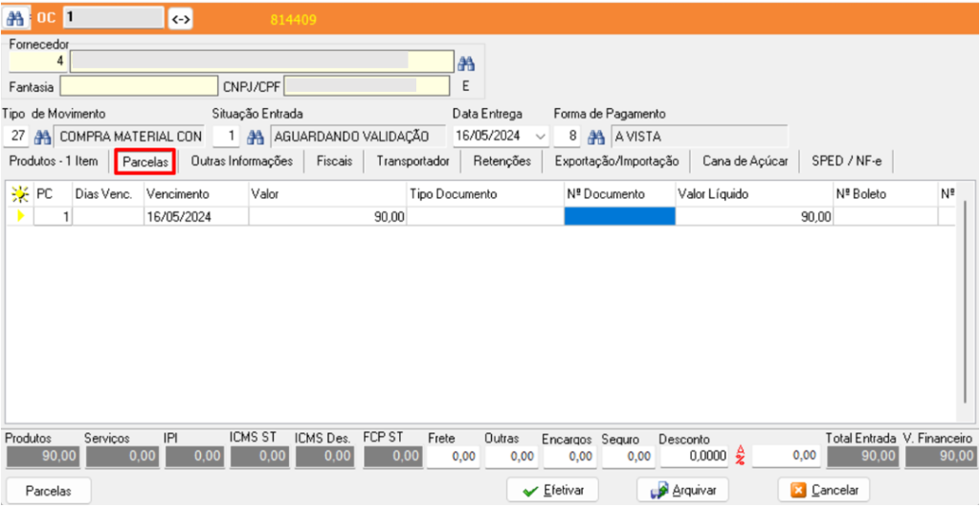Expand the Data Entrega date dropdown
Viewport: 980px width, 506px height.
point(541,136)
